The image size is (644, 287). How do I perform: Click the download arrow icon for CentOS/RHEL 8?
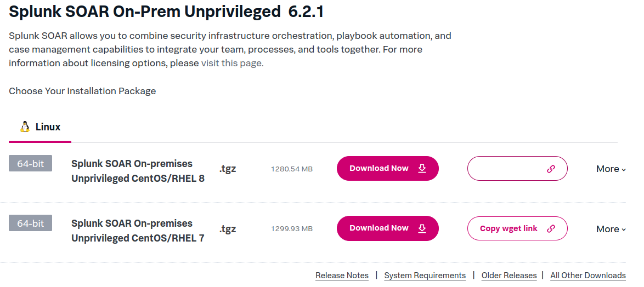(422, 168)
